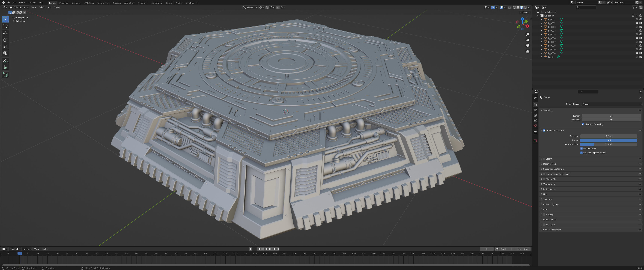Image resolution: width=644 pixels, height=270 pixels.
Task: Open the Render menu
Action: (22, 2)
